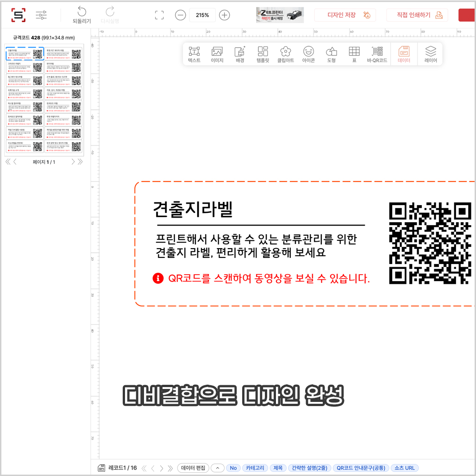Redo with the 다시실행 button
476x476 pixels.
[110, 15]
